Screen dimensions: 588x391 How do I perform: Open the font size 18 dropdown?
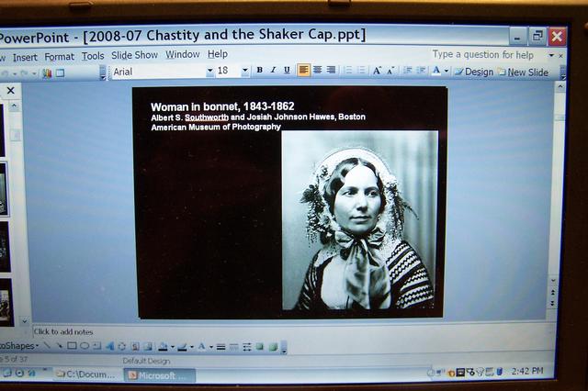click(245, 71)
